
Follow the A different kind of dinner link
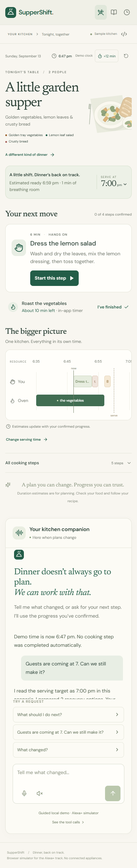[x=30, y=154]
